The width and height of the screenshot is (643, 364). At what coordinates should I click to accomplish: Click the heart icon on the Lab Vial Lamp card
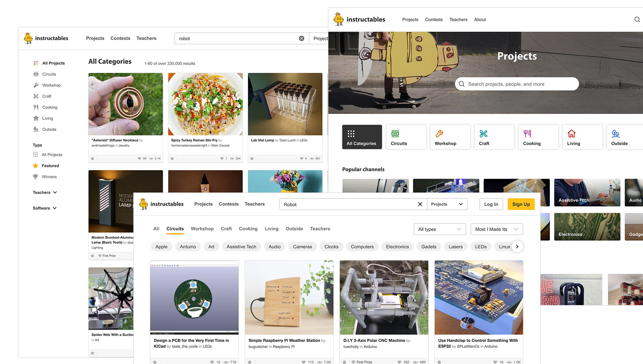point(301,159)
